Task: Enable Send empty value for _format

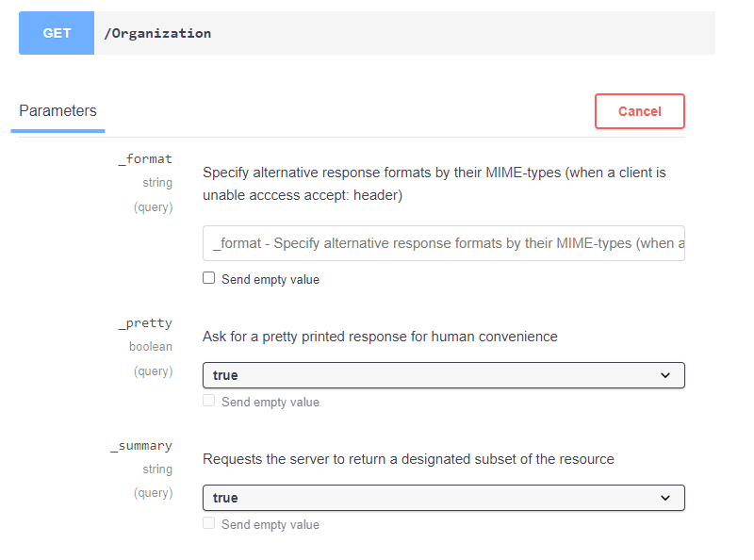Action: point(208,278)
